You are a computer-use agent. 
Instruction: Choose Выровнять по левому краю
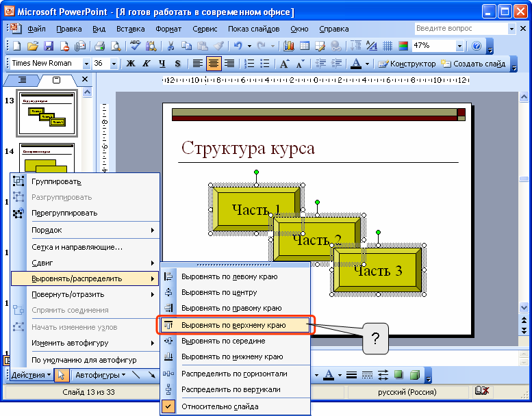236,276
